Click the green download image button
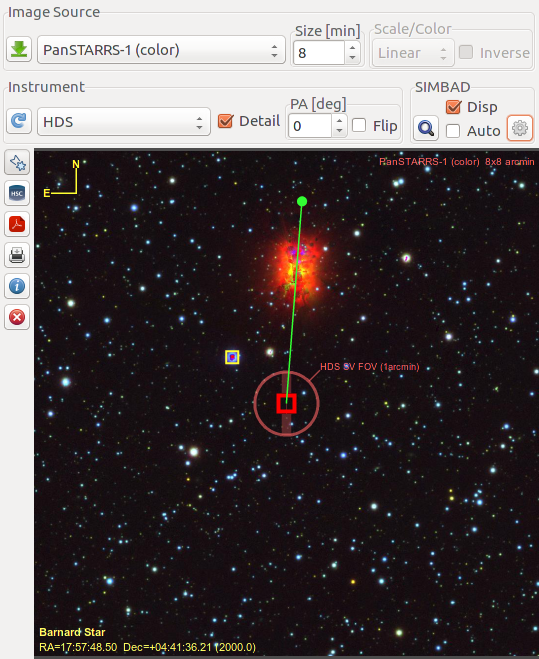Viewport: 539px width, 659px height. click(19, 50)
